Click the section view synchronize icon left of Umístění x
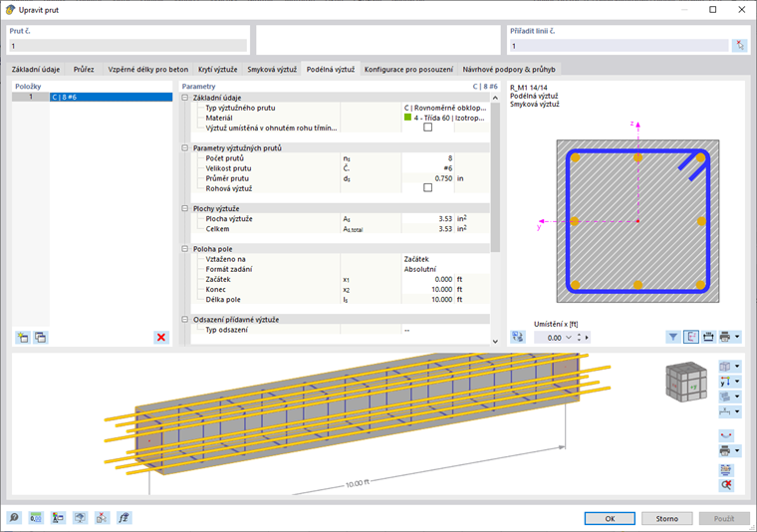Viewport: 757px width, 532px height. (x=518, y=337)
